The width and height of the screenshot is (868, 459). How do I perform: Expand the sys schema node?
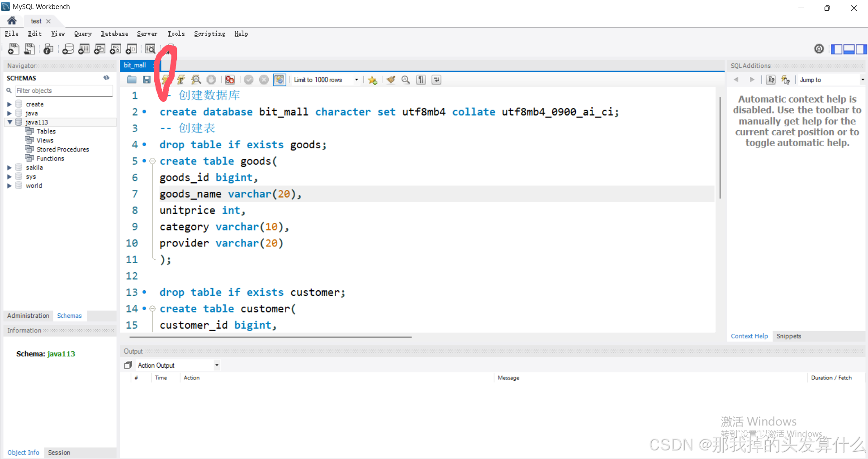[x=9, y=177]
